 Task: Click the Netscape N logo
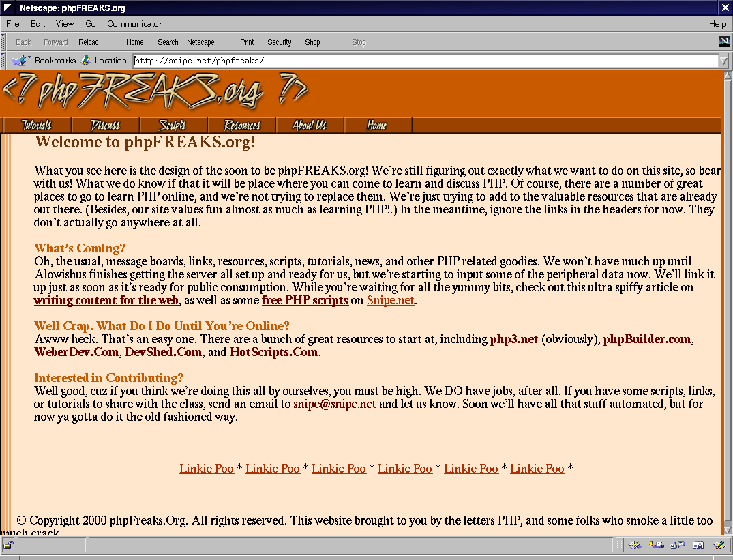pyautogui.click(x=724, y=42)
